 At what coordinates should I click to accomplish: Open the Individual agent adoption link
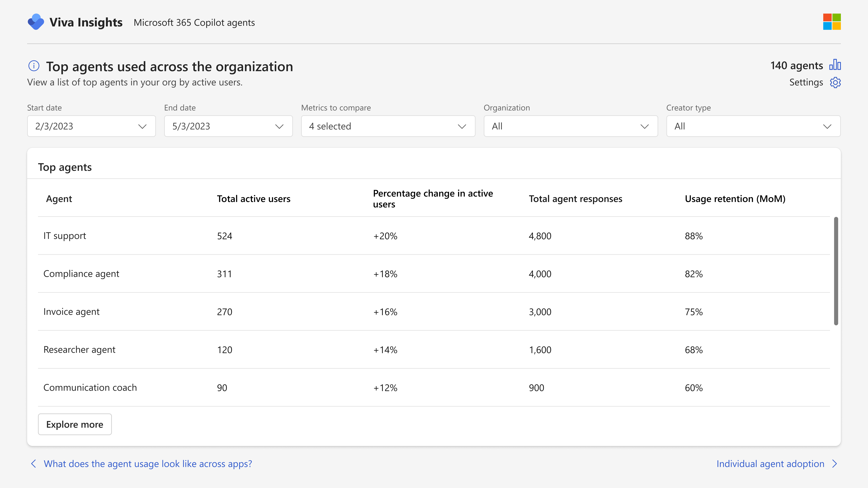[770, 464]
